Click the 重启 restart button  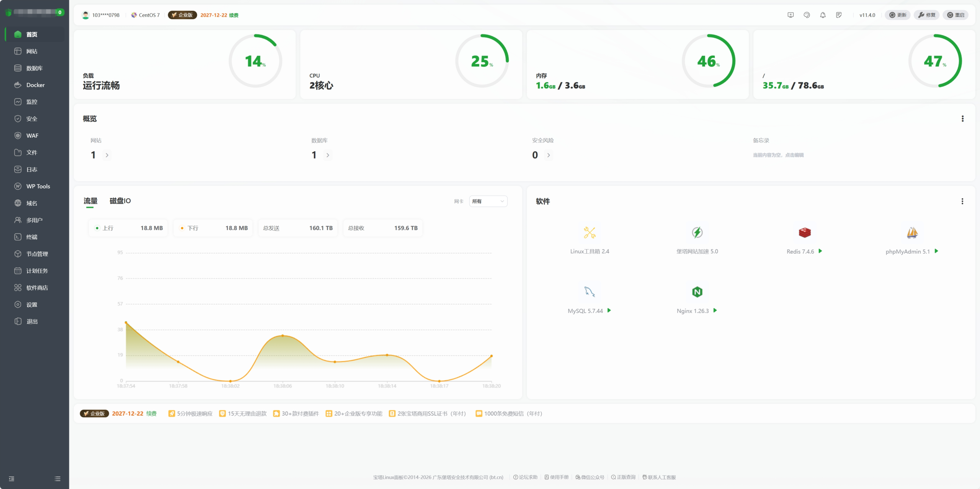point(956,15)
